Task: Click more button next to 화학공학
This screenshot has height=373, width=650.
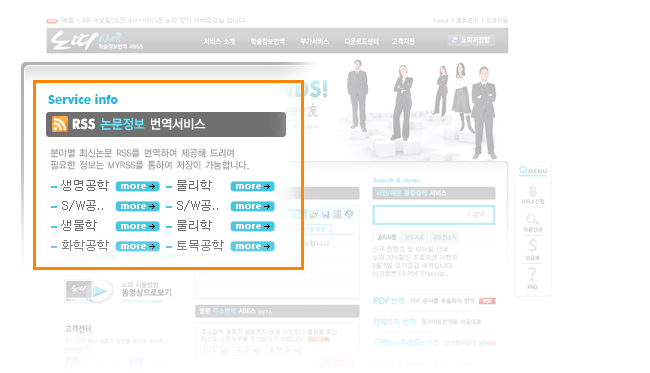Action: [138, 246]
